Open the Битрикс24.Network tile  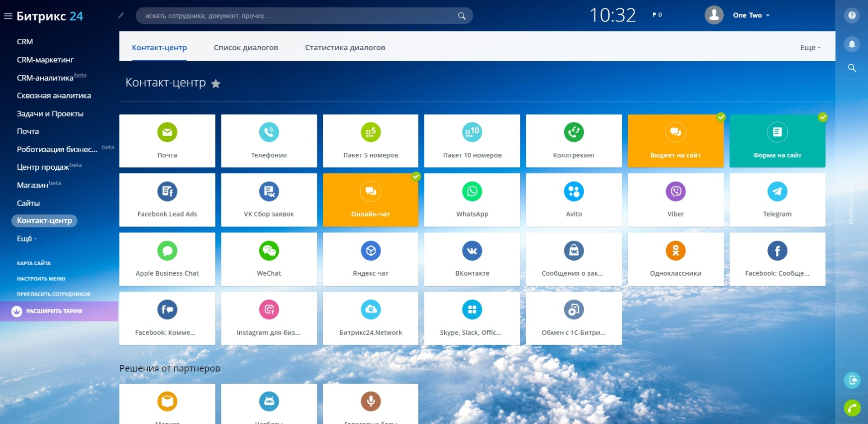coord(371,318)
